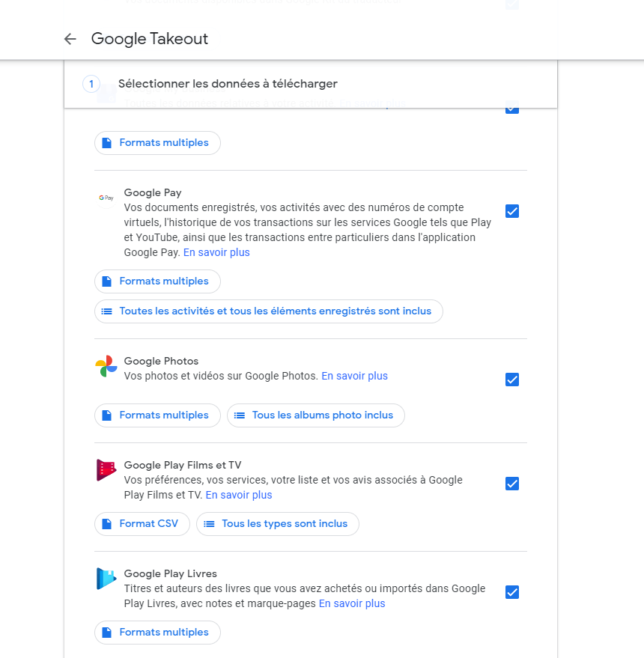Click the Google Play Films et TV icon
The width and height of the screenshot is (644, 658).
106,470
